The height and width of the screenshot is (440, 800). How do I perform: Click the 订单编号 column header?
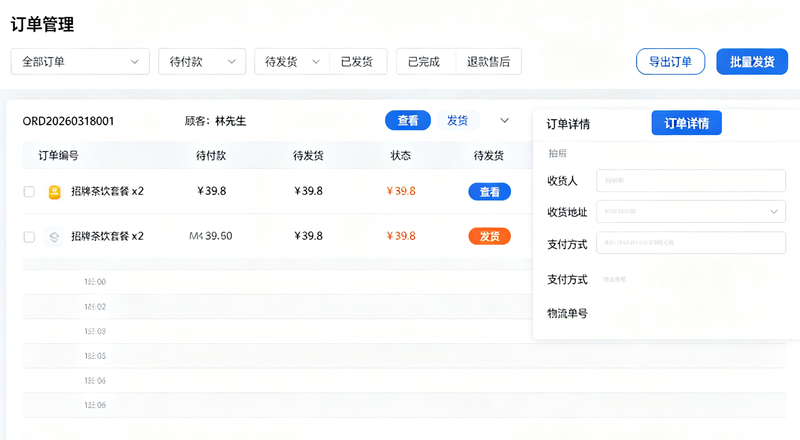(58, 156)
